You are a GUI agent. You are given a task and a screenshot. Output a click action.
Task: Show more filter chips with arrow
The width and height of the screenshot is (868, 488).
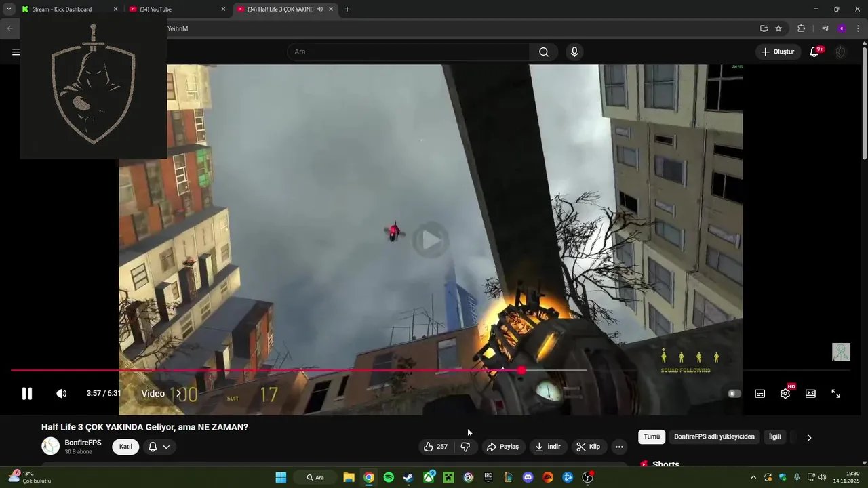click(x=809, y=437)
